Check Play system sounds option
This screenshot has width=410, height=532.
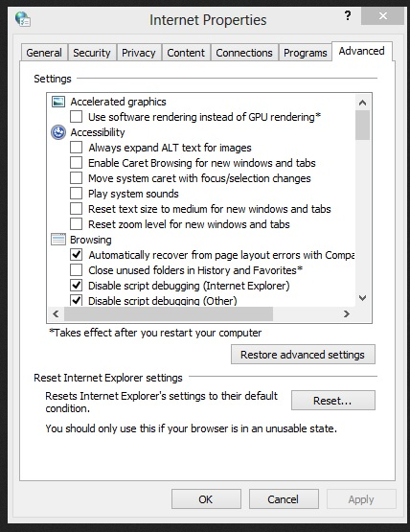pyautogui.click(x=76, y=194)
